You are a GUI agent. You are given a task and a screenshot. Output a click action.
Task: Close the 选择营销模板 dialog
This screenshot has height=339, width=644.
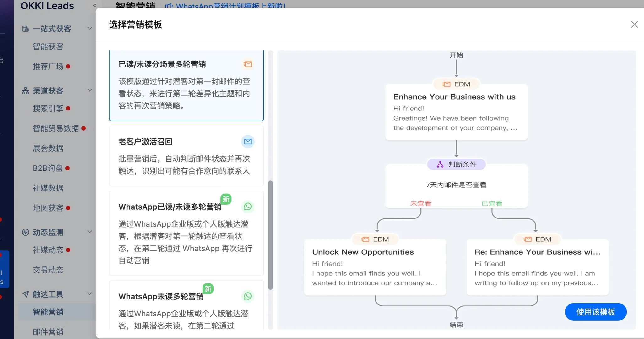point(634,24)
